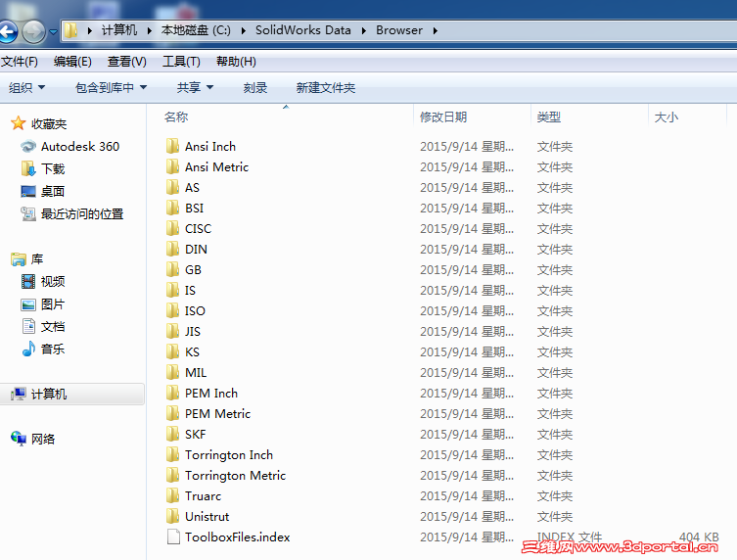This screenshot has width=737, height=560.
Task: Click the 刻录 toolbar button
Action: [x=255, y=87]
